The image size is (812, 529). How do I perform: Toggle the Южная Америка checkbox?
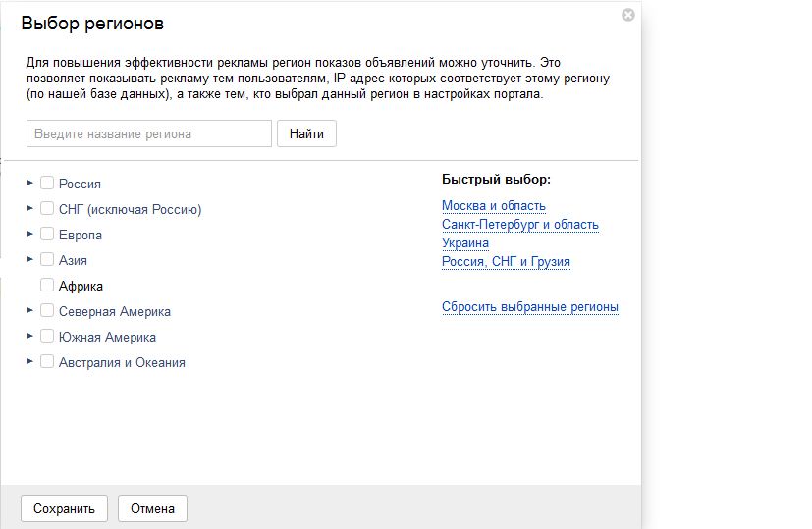[x=47, y=336]
